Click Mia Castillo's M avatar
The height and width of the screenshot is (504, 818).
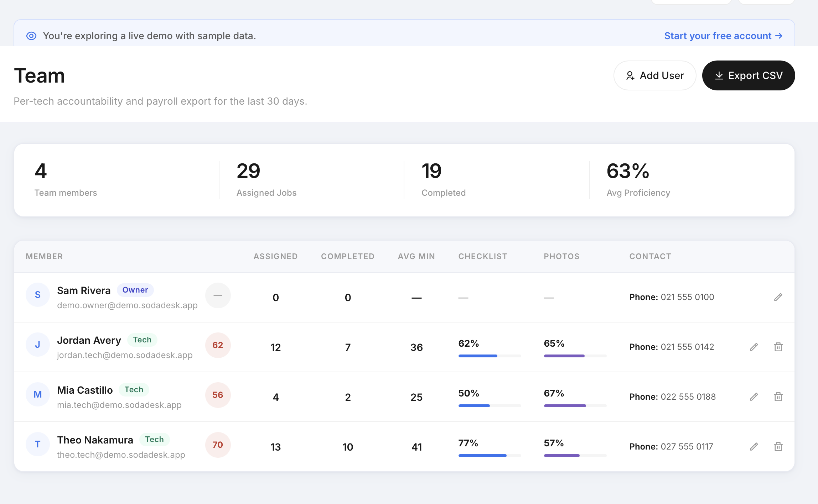[38, 395]
